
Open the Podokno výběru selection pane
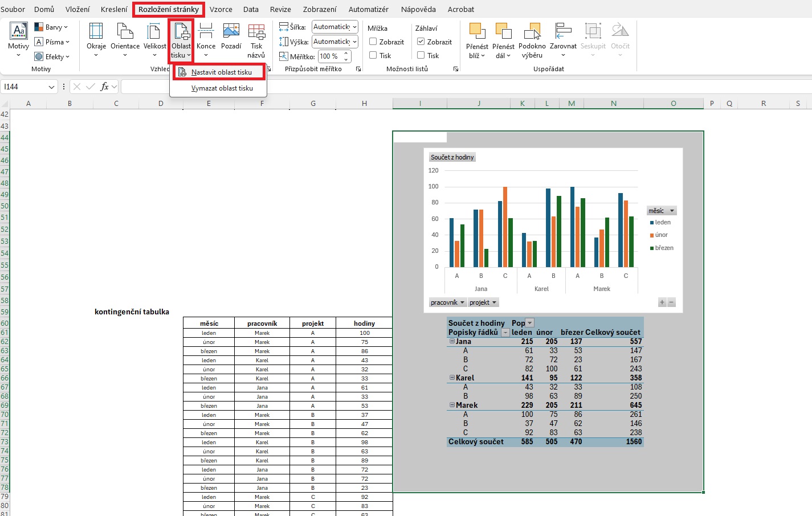coord(532,40)
